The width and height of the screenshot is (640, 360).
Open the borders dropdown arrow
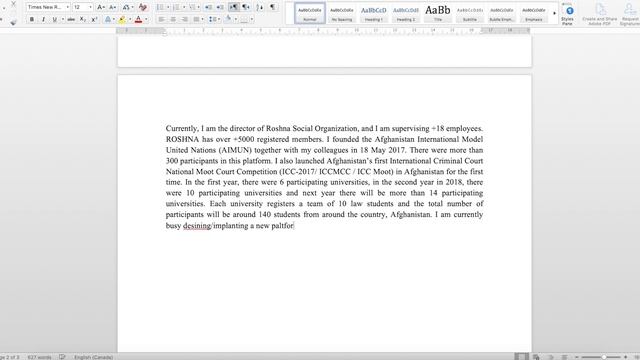point(252,20)
